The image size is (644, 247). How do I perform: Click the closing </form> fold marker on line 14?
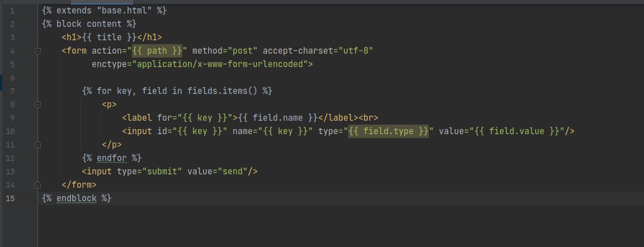point(38,185)
